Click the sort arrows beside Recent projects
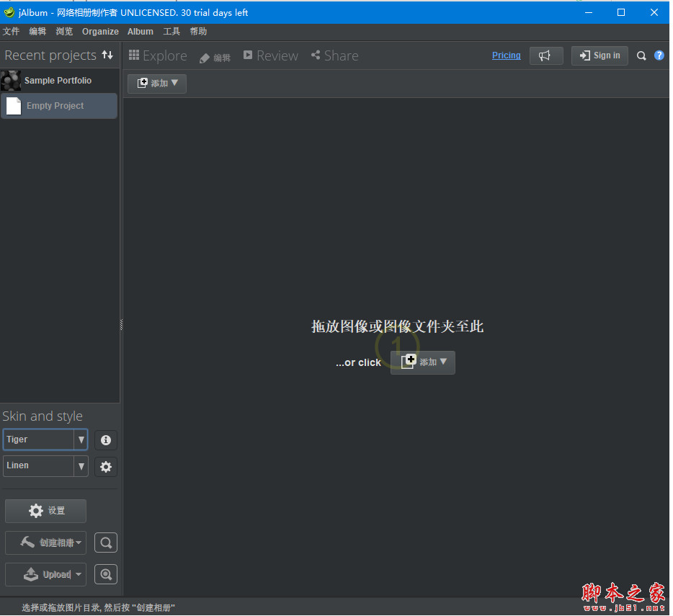673x616 pixels. tap(107, 55)
